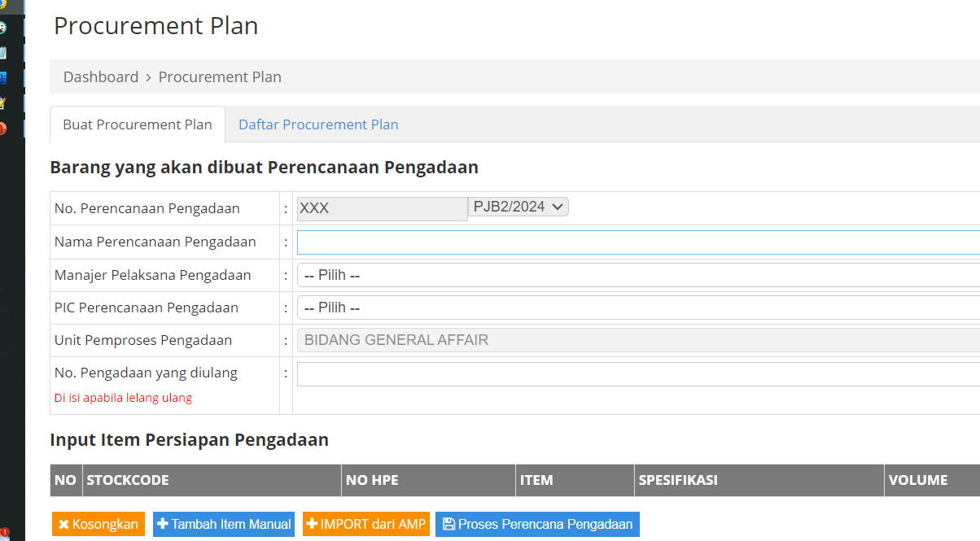Go to Dashboard breadcrumb link
This screenshot has width=980, height=541.
(101, 77)
